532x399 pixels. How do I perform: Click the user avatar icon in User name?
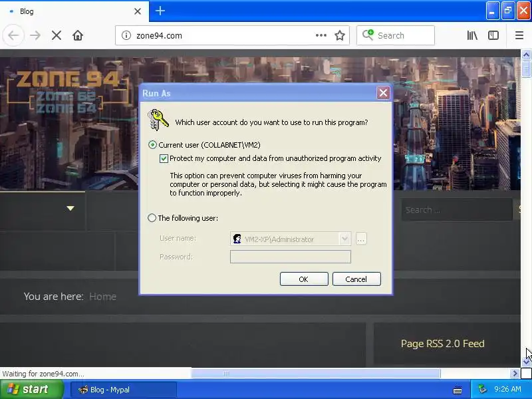[237, 239]
